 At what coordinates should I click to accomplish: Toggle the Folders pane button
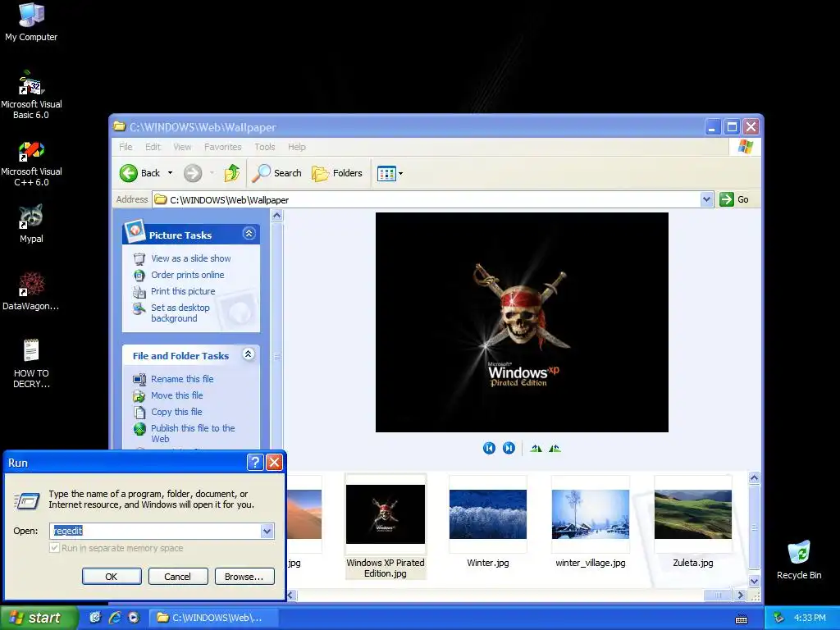pos(337,173)
